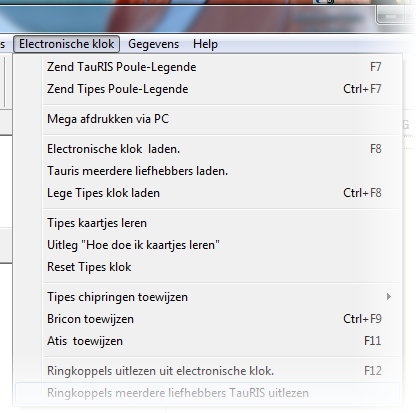Click the minimize button of the window
Image resolution: width=417 pixels, height=413 pixels.
[391, 15]
